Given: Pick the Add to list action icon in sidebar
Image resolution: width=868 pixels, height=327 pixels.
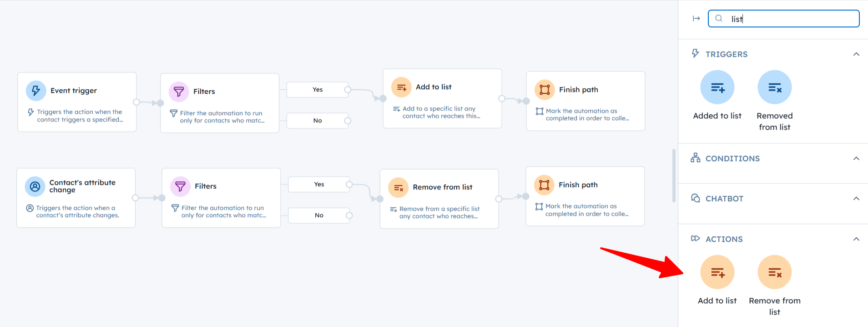Looking at the screenshot, I should pyautogui.click(x=717, y=272).
